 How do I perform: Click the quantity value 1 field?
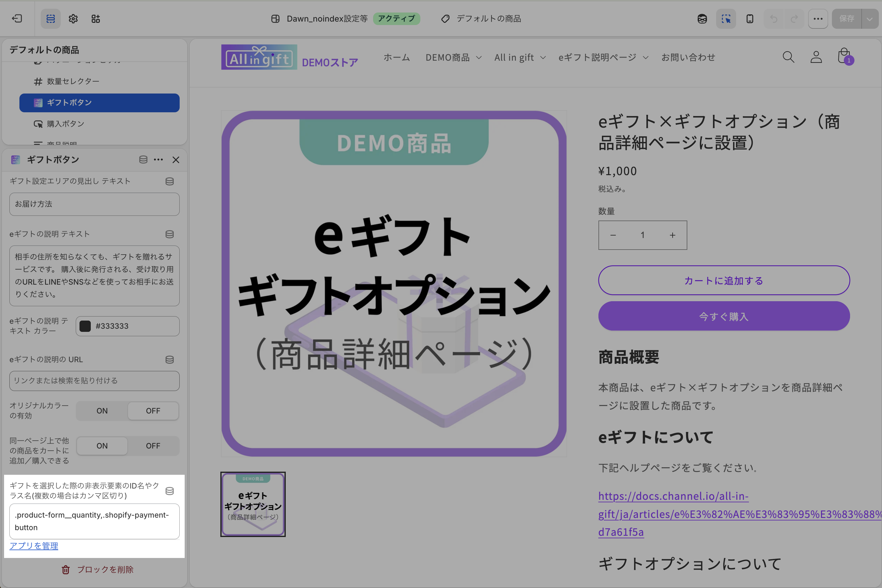pos(643,235)
